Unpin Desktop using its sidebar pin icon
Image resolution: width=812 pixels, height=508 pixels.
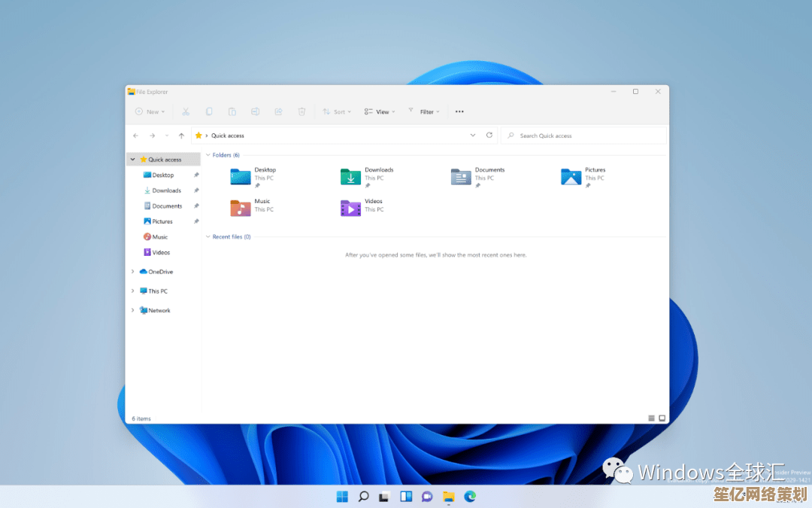tap(196, 175)
